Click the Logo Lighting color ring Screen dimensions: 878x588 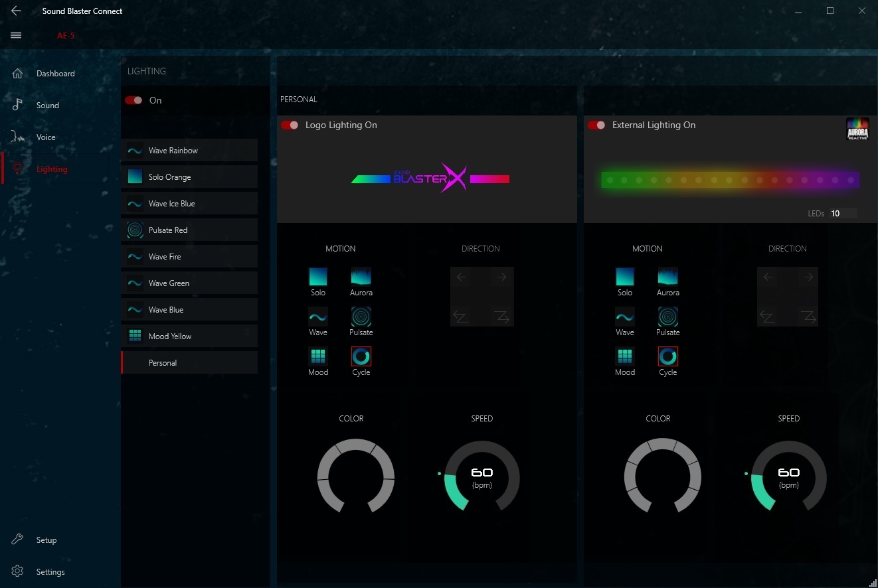coord(356,475)
